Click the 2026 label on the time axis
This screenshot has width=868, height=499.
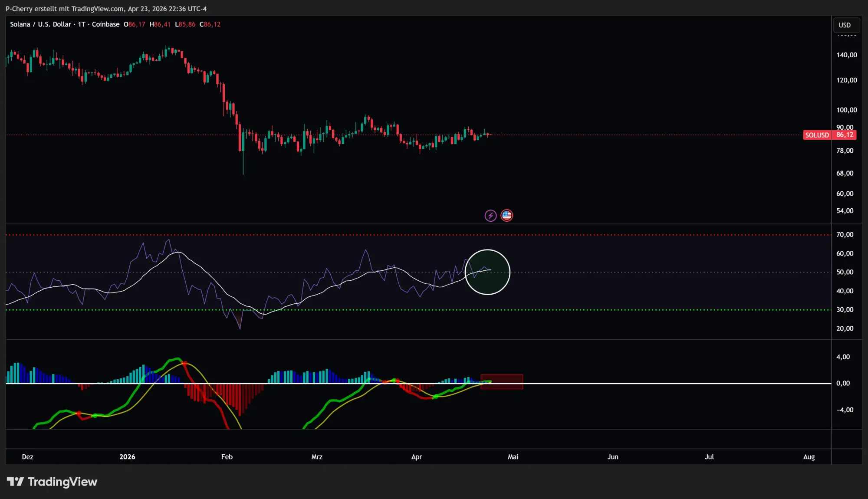click(127, 457)
